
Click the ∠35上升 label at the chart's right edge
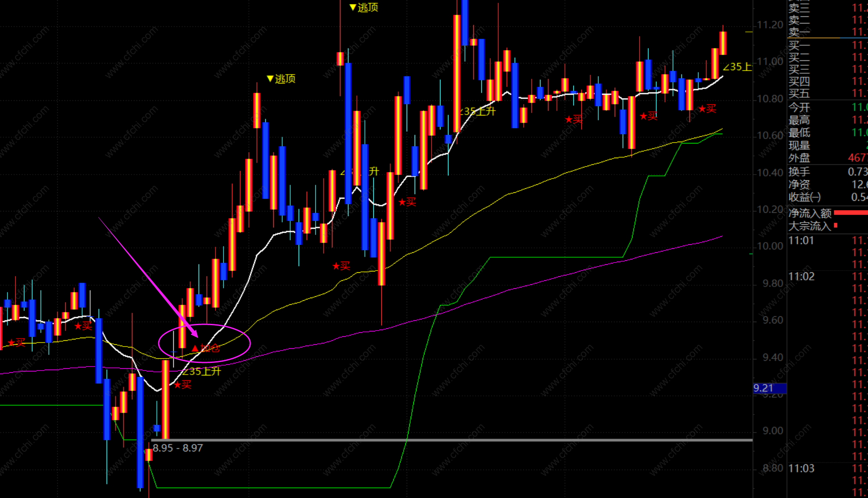tap(737, 67)
